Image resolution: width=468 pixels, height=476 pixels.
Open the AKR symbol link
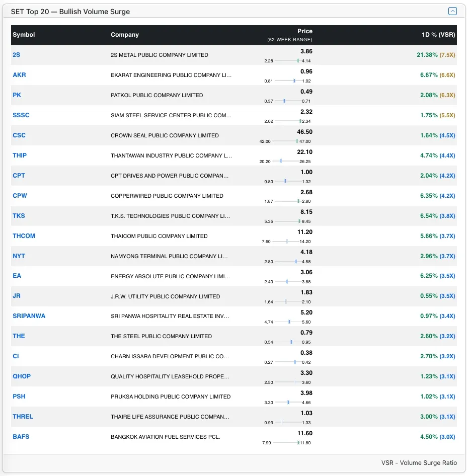tap(19, 74)
